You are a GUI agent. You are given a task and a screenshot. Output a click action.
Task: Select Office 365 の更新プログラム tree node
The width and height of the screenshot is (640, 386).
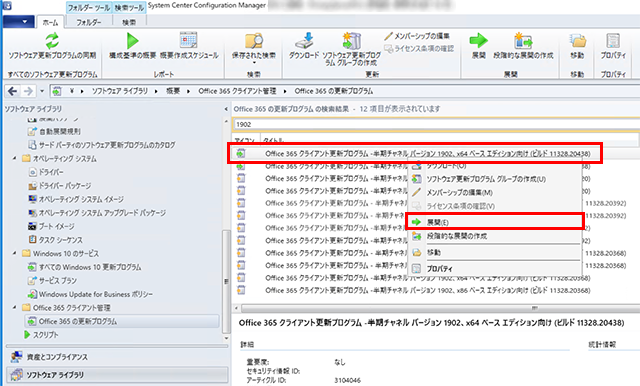(x=122, y=322)
